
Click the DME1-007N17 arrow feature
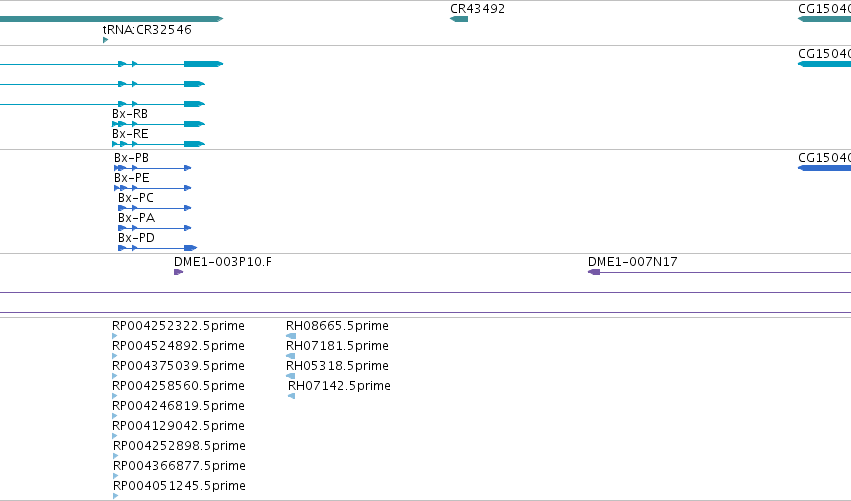pos(719,272)
